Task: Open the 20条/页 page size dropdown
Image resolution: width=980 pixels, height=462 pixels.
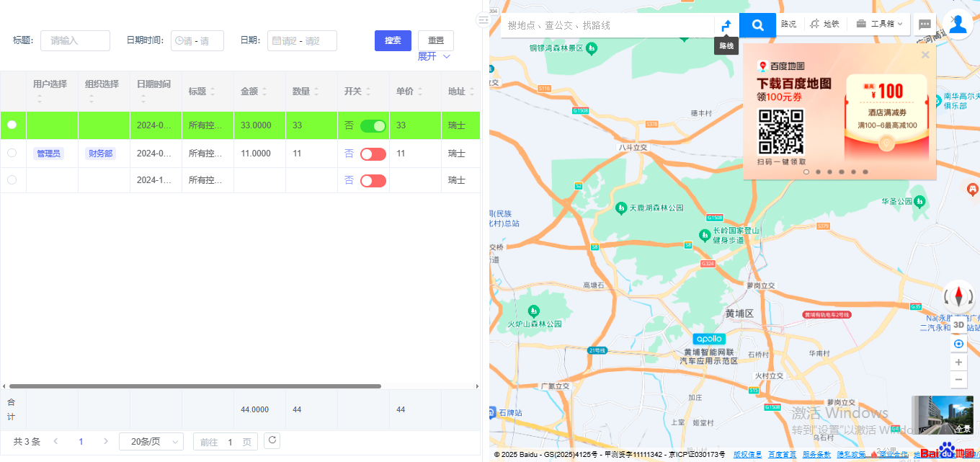Action: click(x=151, y=442)
